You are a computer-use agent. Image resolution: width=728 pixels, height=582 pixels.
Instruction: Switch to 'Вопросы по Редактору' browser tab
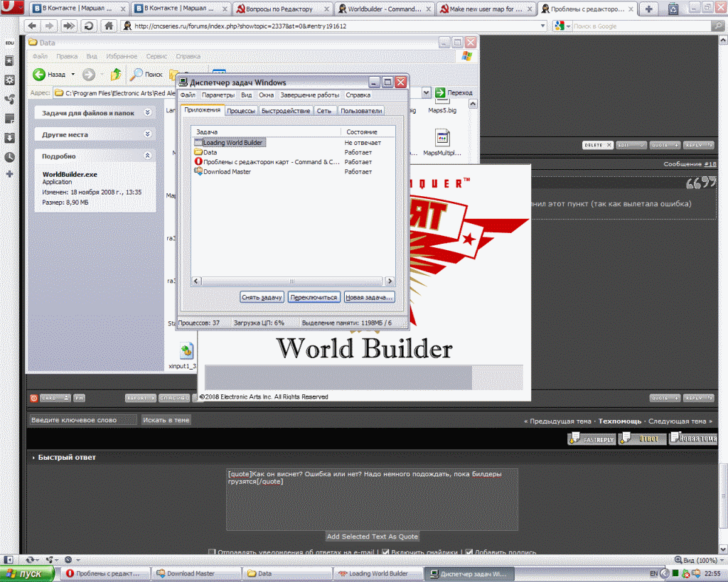pyautogui.click(x=279, y=9)
